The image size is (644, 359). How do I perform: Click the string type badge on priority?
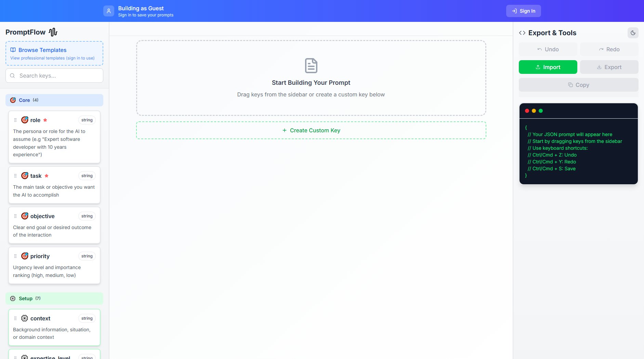click(x=87, y=256)
